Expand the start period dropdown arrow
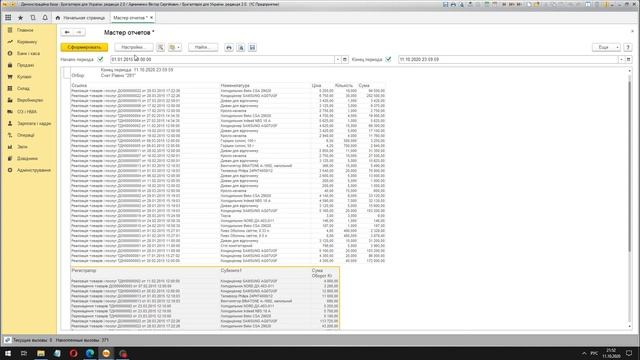Screen dimensions: 640x360 338,59
